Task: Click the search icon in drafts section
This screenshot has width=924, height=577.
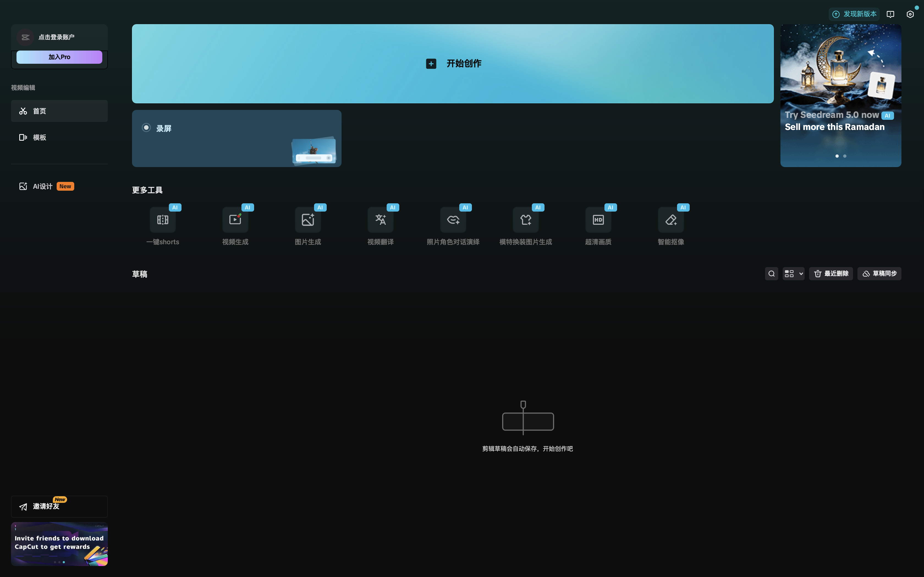Action: click(x=771, y=274)
